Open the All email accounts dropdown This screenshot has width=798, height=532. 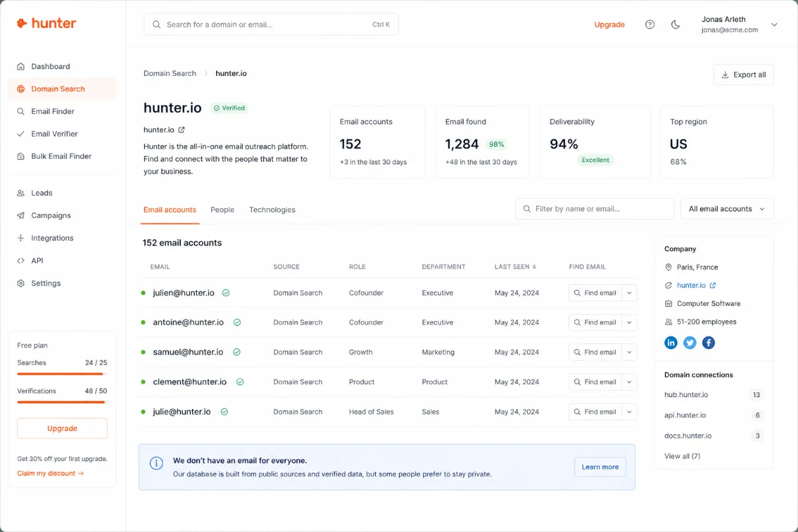click(x=727, y=209)
